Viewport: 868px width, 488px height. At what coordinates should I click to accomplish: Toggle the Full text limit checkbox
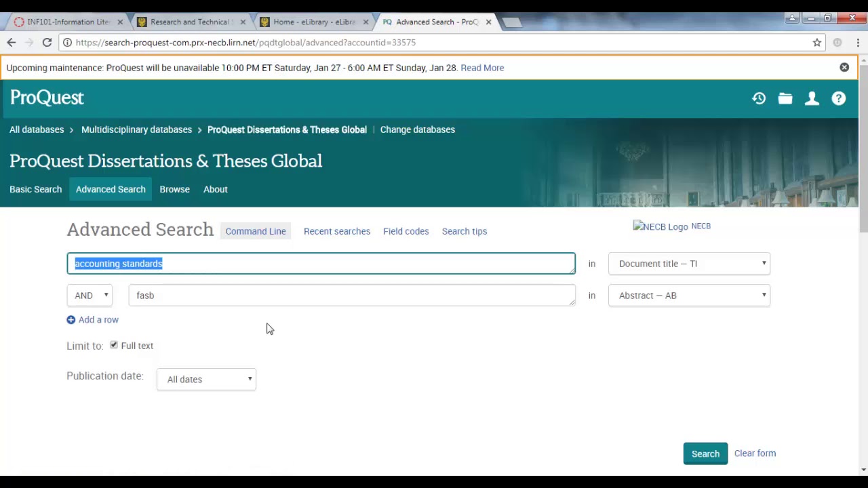114,346
